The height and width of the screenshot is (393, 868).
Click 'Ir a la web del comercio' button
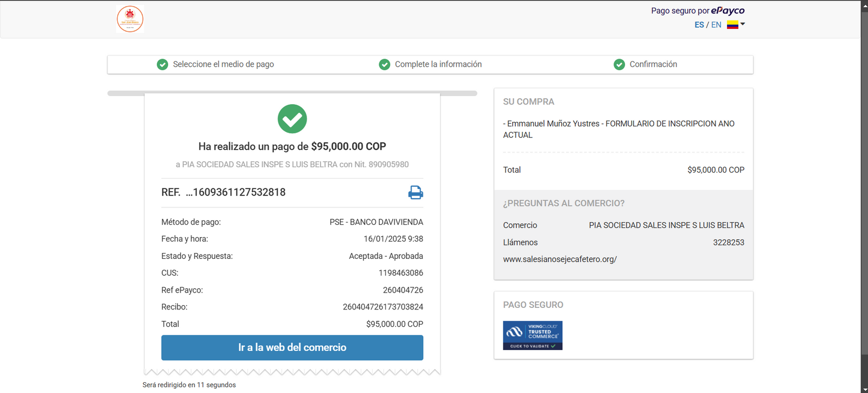[x=292, y=347]
